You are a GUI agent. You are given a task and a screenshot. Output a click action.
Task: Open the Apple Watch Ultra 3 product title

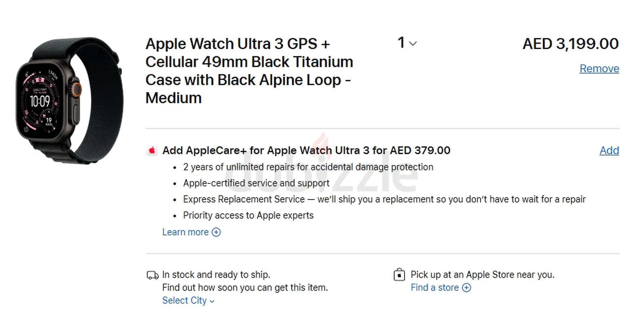click(x=249, y=71)
